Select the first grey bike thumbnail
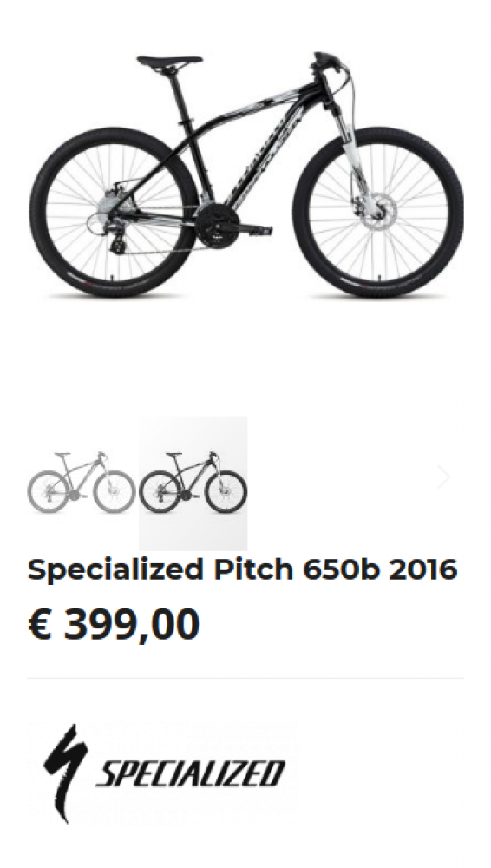The width and height of the screenshot is (491, 868). (x=82, y=483)
